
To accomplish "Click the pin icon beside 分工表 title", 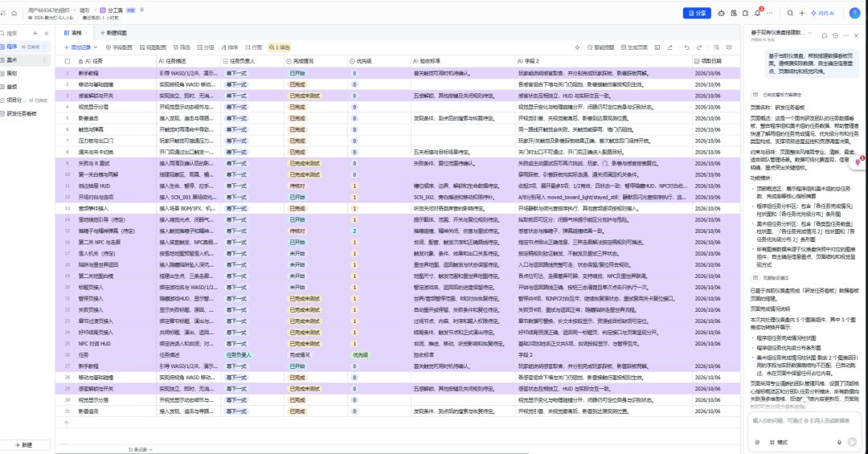I will tap(141, 10).
